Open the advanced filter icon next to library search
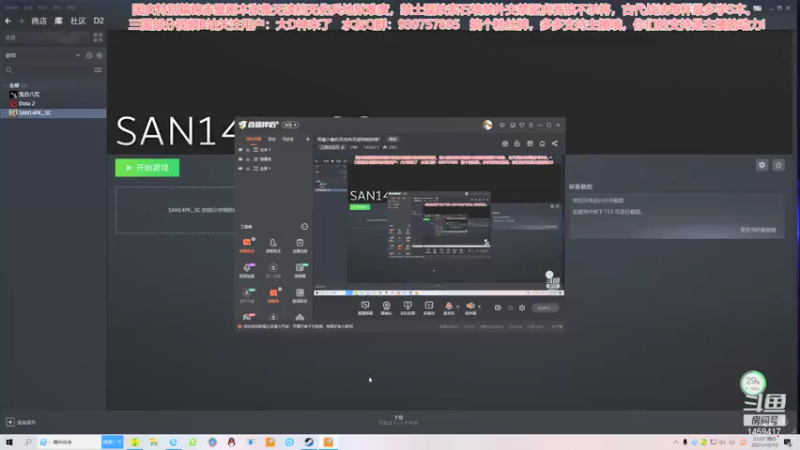800x450 pixels. tap(97, 70)
